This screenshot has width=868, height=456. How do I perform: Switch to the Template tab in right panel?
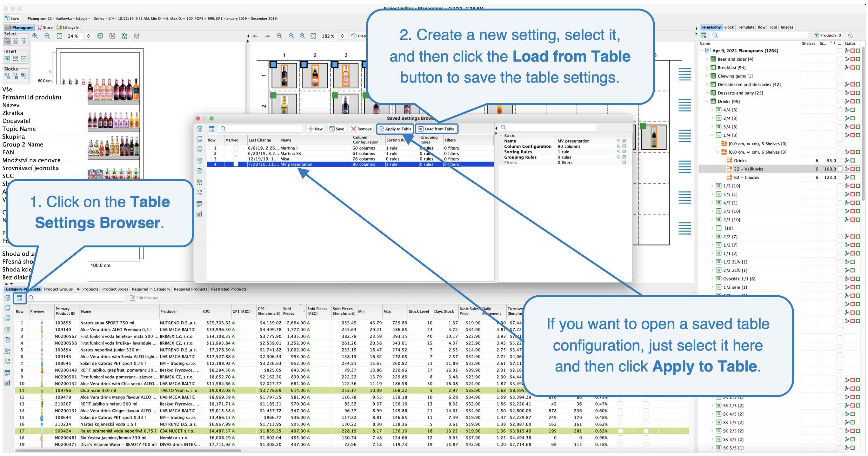tap(746, 27)
